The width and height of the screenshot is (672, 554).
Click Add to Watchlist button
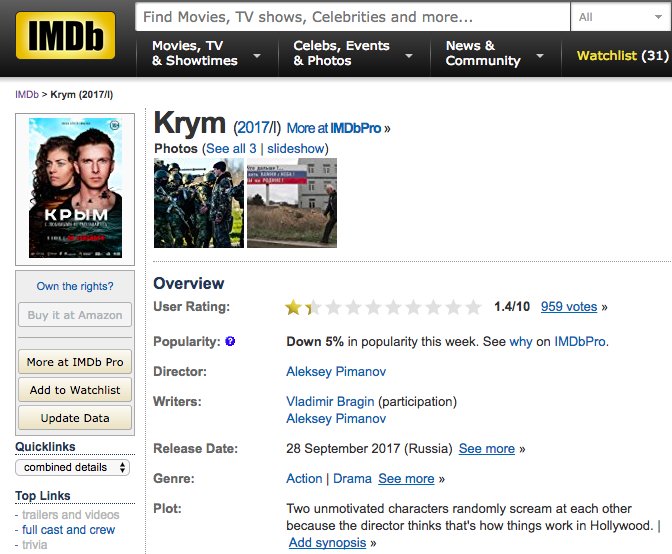coord(75,390)
